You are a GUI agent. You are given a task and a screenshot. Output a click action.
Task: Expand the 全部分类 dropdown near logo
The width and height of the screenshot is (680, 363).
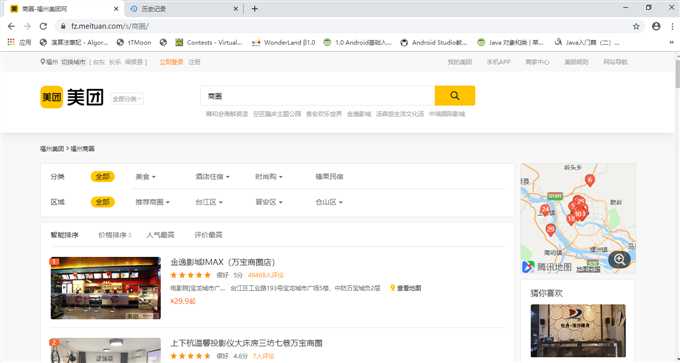point(127,99)
